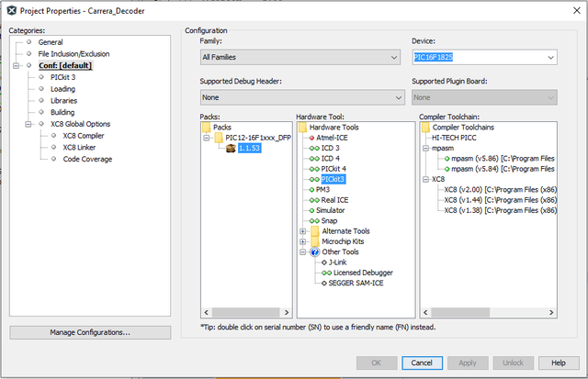The width and height of the screenshot is (588, 379).
Task: Click the Device field containing PIC16F1825
Action: coord(479,57)
